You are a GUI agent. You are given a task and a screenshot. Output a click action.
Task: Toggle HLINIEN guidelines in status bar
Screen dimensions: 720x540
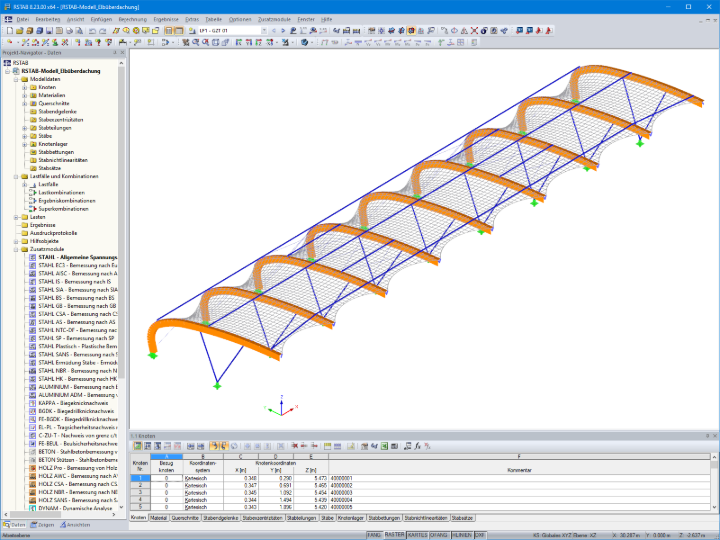coord(462,535)
